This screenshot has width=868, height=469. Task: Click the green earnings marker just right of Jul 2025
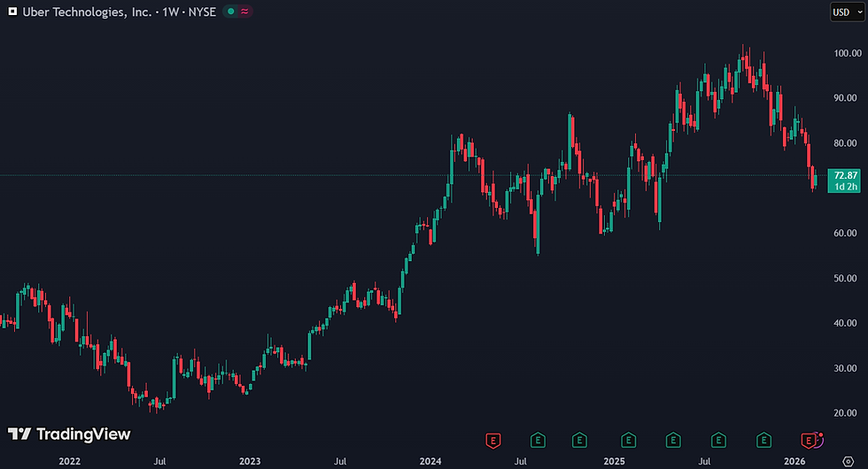click(718, 441)
